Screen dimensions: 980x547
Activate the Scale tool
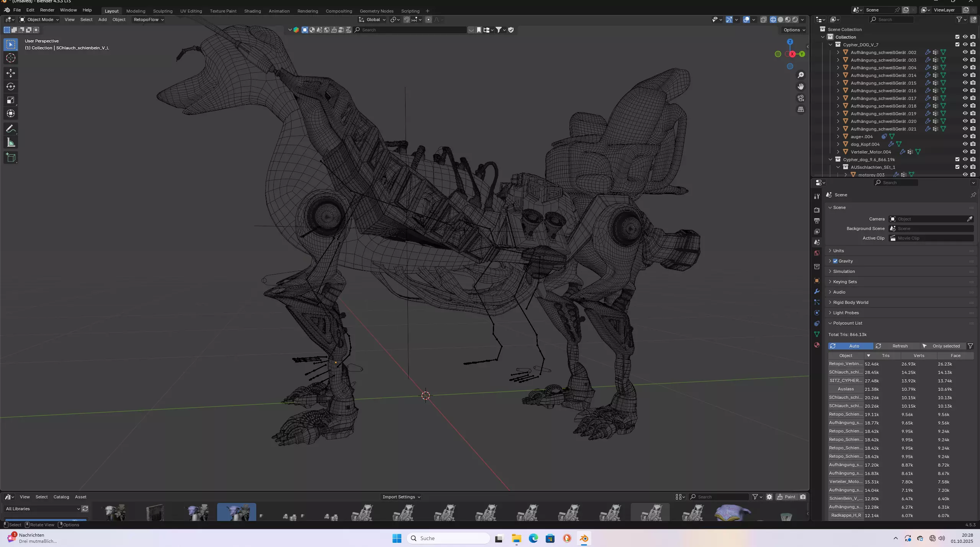coord(11,100)
